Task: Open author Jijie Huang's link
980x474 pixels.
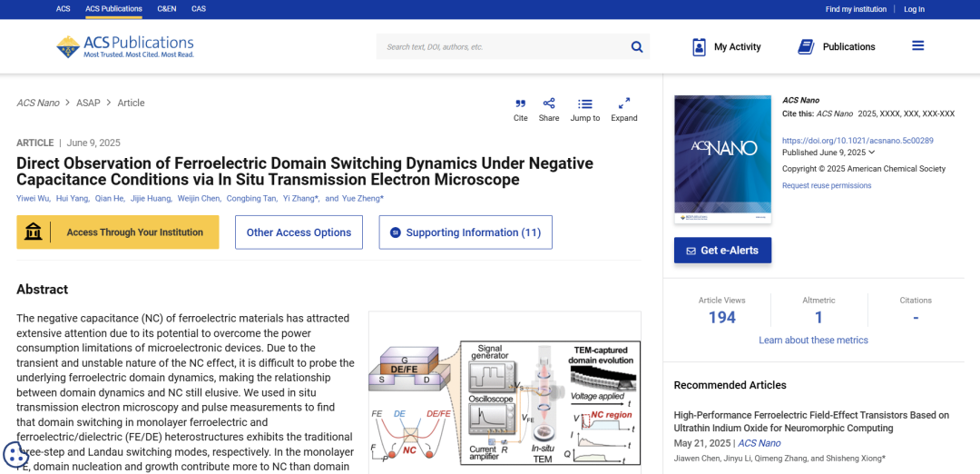Action: [x=150, y=199]
